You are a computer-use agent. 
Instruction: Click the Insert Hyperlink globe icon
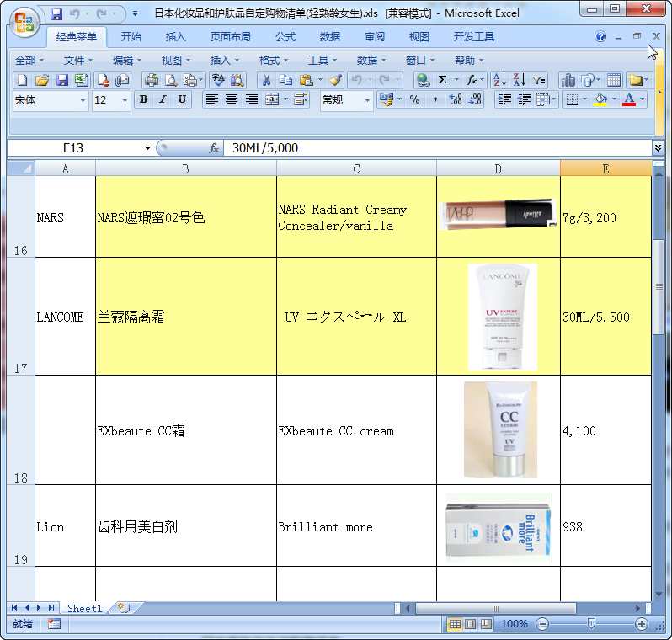[x=424, y=80]
